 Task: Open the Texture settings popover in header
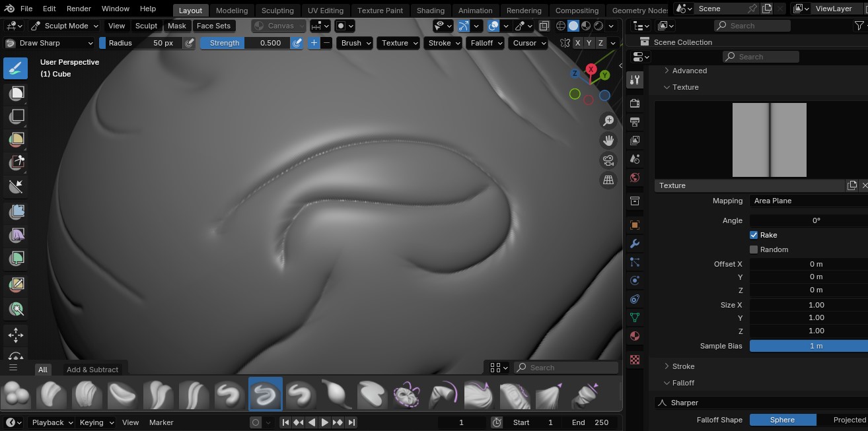pos(399,43)
